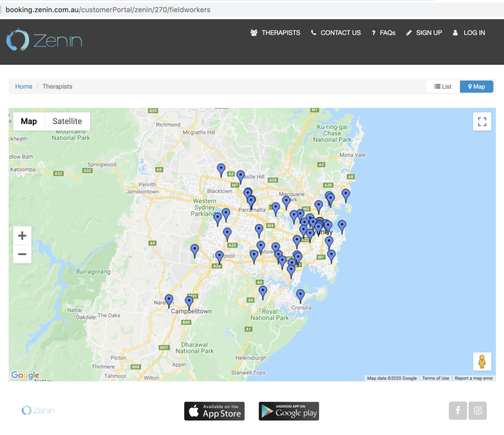Image resolution: width=504 pixels, height=435 pixels.
Task: Select the marker above the lower A6 badge
Action: (x=263, y=293)
